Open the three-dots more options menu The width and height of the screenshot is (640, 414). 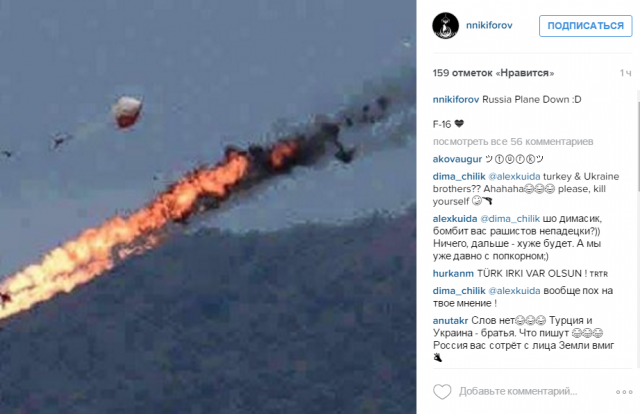[624, 392]
